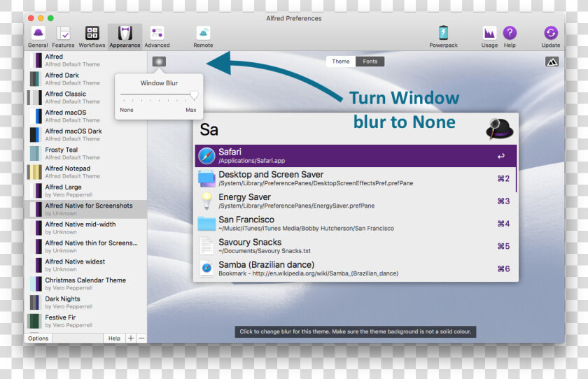Image resolution: width=588 pixels, height=379 pixels.
Task: Click the Energy Saver result row
Action: coord(355,201)
